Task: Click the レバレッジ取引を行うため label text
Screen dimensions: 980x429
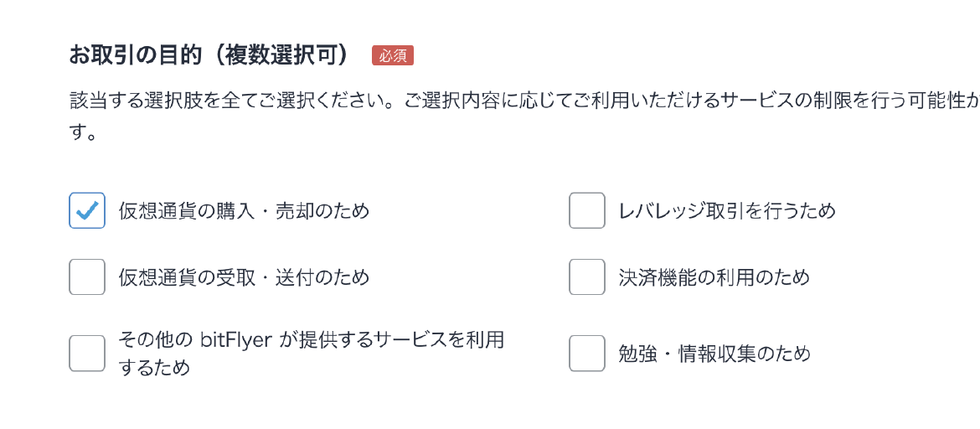Action: pos(727,211)
